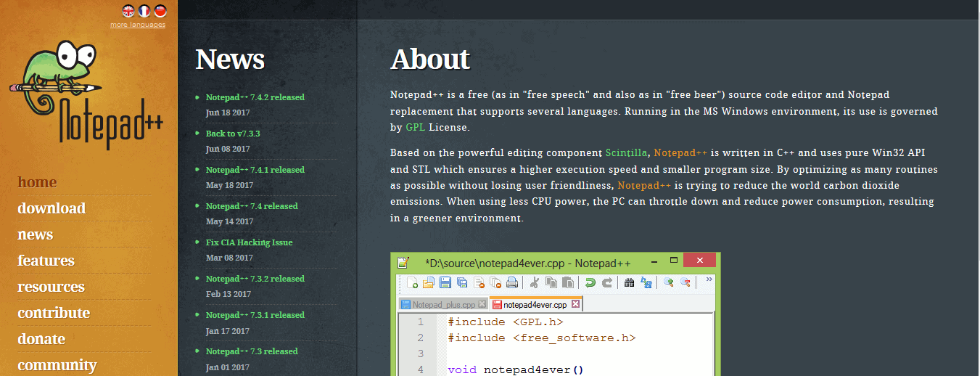Viewport: 980px width, 376px height.
Task: Click the Mar 08 2017 date
Action: tap(229, 258)
